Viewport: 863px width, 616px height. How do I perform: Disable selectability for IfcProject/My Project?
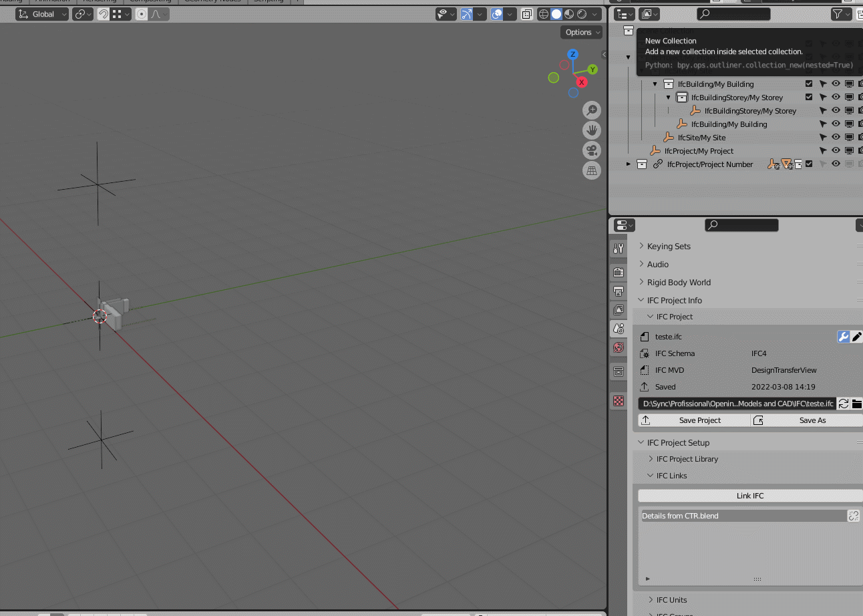point(823,150)
